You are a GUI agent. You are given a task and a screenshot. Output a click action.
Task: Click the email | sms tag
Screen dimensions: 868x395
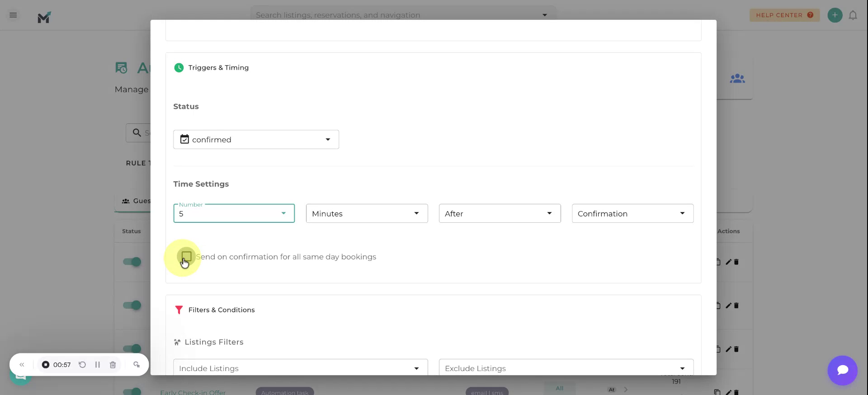tap(487, 392)
